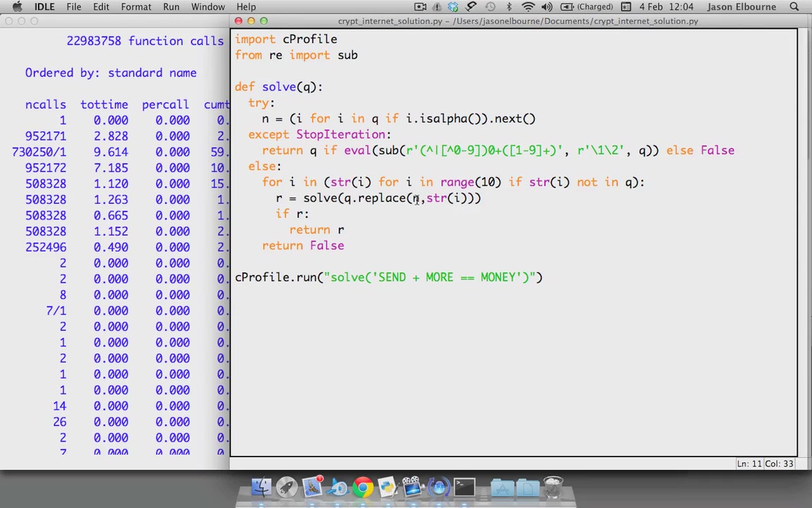Click tottime value '9.614' in shell output
This screenshot has width=812, height=508.
point(111,152)
